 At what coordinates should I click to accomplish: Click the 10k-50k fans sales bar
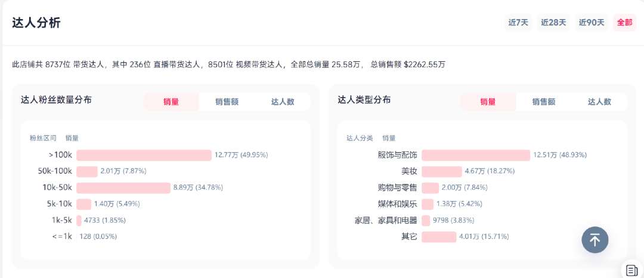pos(123,188)
